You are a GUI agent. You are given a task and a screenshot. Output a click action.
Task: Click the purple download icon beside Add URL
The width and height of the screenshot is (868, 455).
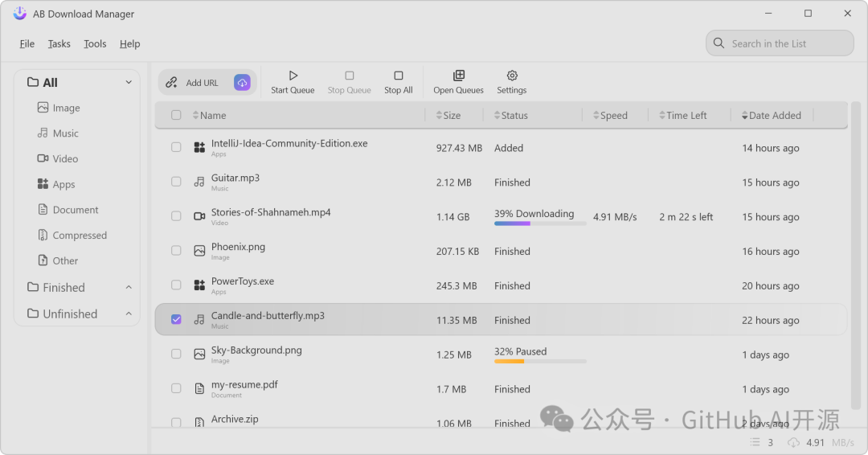pos(242,83)
